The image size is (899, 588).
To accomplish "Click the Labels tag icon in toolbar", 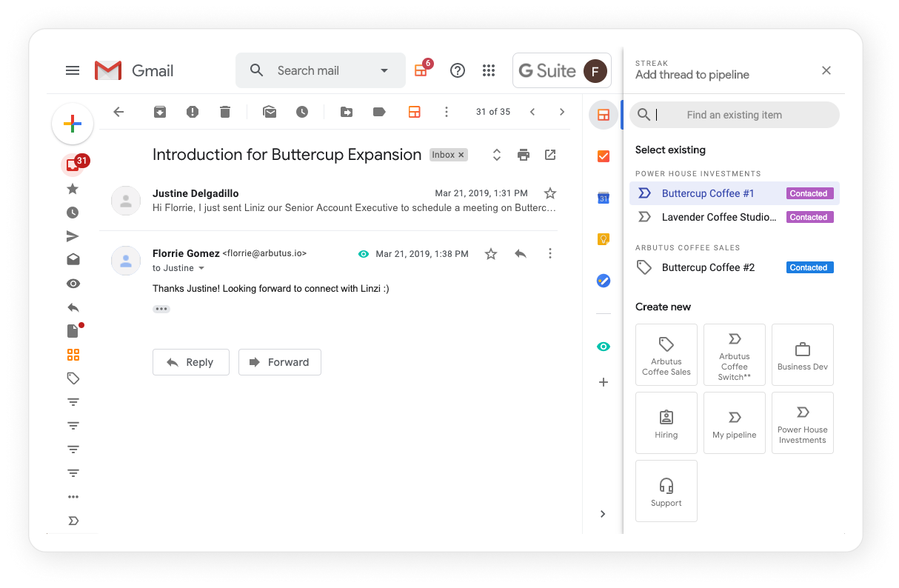I will pyautogui.click(x=379, y=112).
